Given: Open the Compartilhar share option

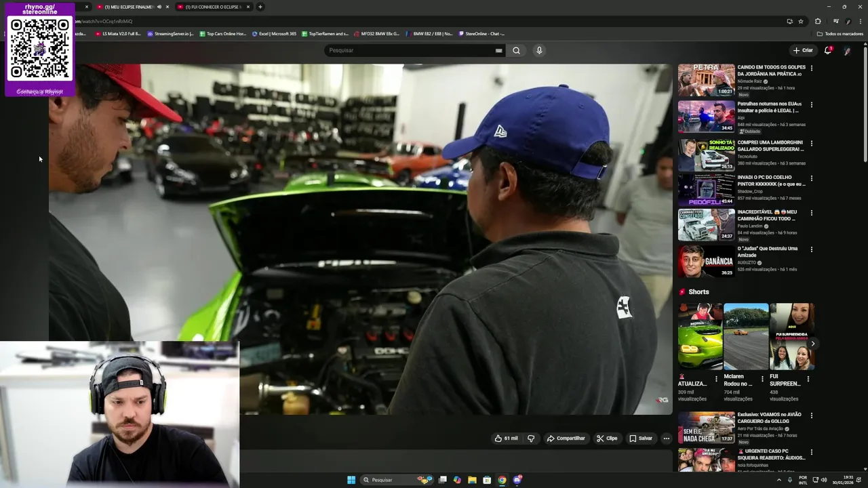Looking at the screenshot, I should click(566, 439).
